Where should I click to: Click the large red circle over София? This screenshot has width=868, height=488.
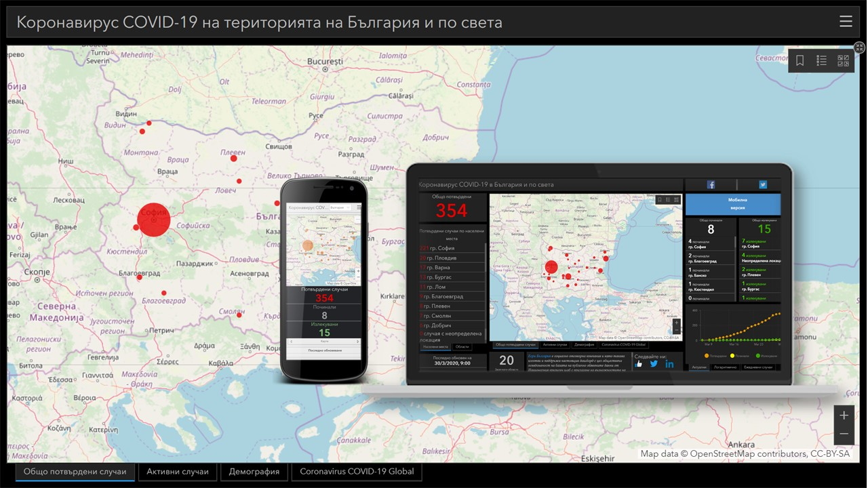(154, 220)
